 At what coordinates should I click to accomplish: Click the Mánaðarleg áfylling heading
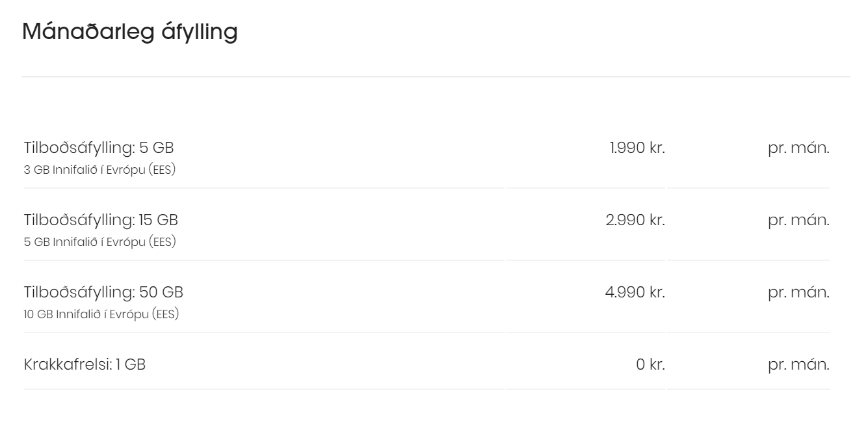coord(130,32)
